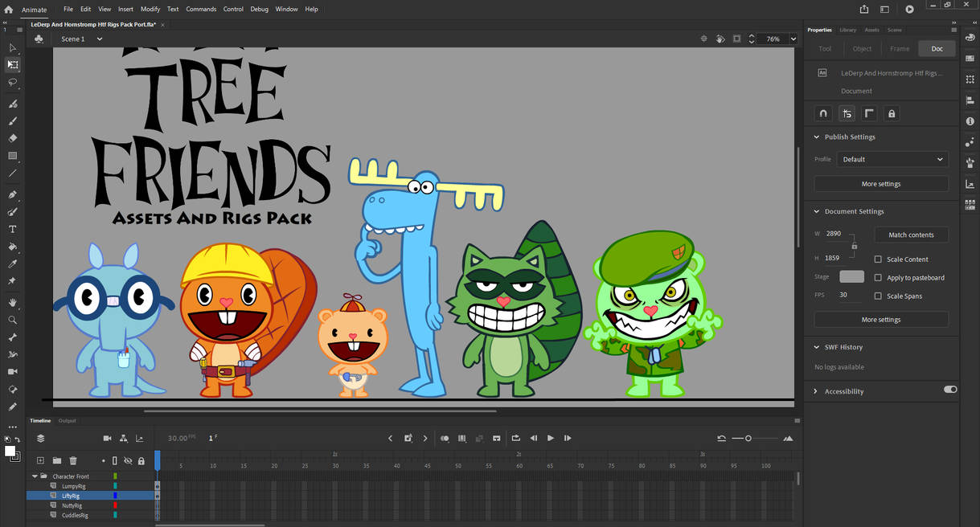The height and width of the screenshot is (527, 980).
Task: Select the Eyedropper tool
Action: [12, 263]
